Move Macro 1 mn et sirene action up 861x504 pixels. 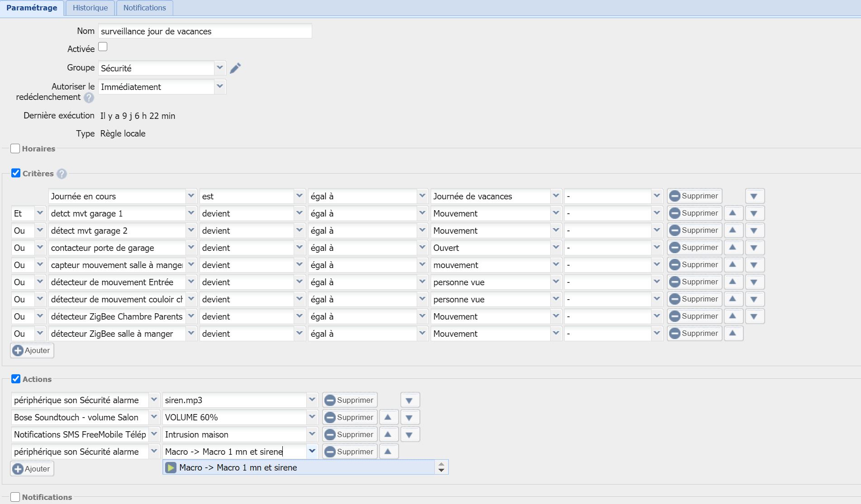pyautogui.click(x=388, y=452)
